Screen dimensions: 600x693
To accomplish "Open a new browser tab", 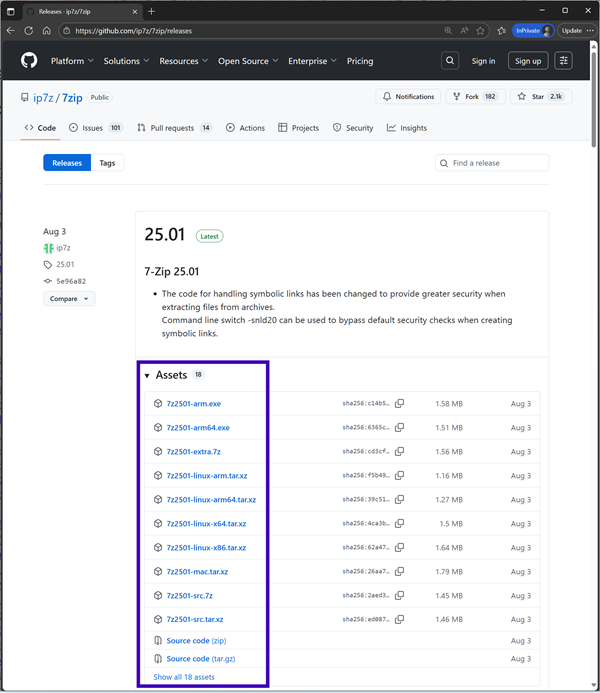I will (152, 11).
